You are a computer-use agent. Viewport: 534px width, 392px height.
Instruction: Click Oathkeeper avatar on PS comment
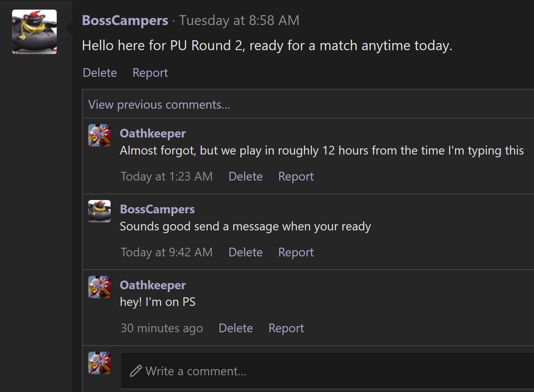pyautogui.click(x=99, y=287)
